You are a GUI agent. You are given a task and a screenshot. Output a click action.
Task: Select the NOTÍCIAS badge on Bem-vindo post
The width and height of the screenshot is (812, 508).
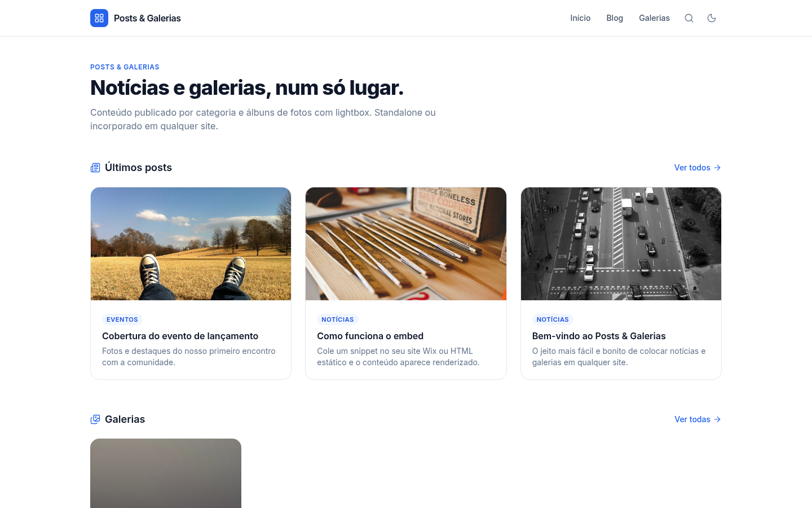point(553,319)
